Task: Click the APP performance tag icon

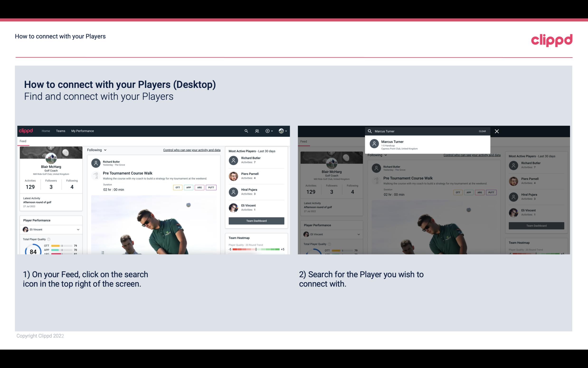Action: (x=188, y=187)
